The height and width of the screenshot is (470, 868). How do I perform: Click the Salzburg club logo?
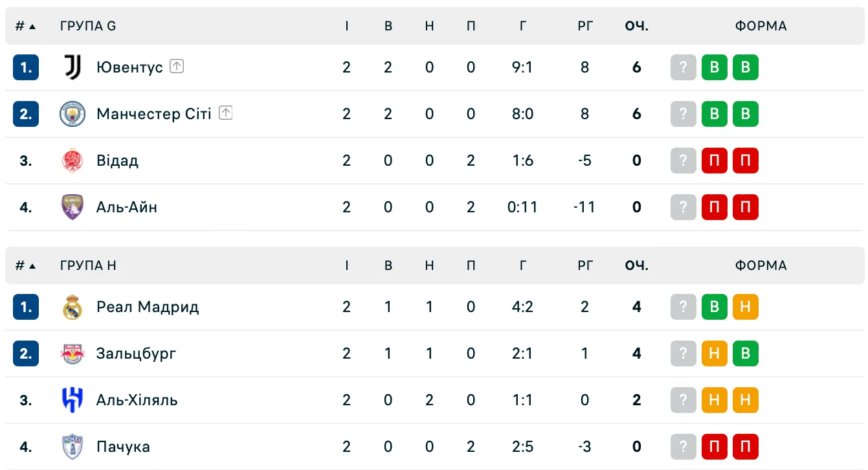[72, 353]
